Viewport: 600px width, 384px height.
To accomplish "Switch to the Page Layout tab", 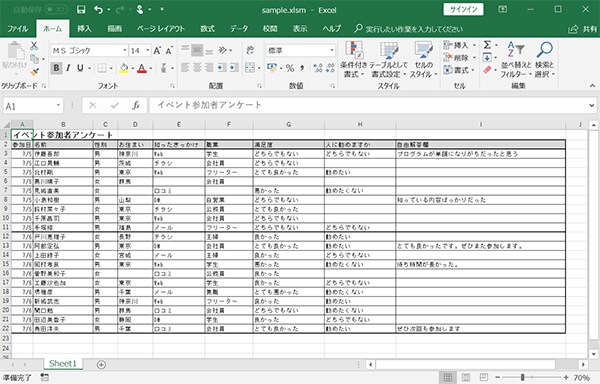I will click(x=161, y=29).
